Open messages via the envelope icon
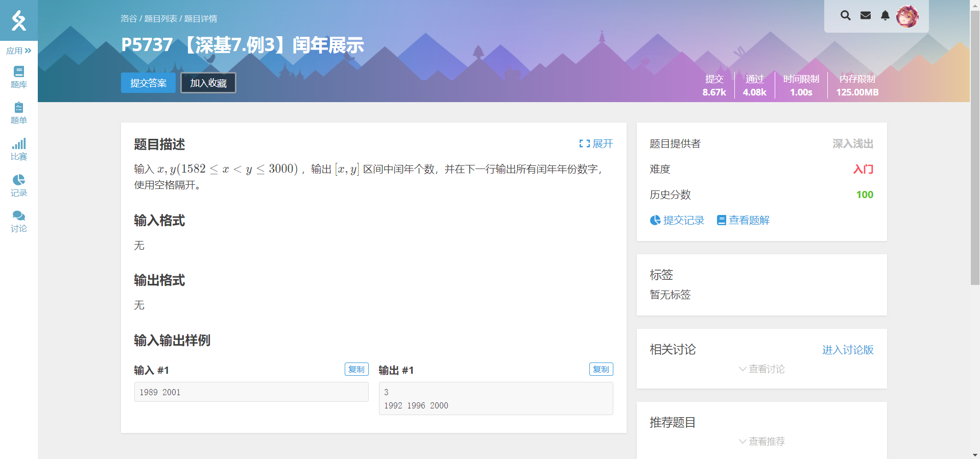 coord(866,15)
